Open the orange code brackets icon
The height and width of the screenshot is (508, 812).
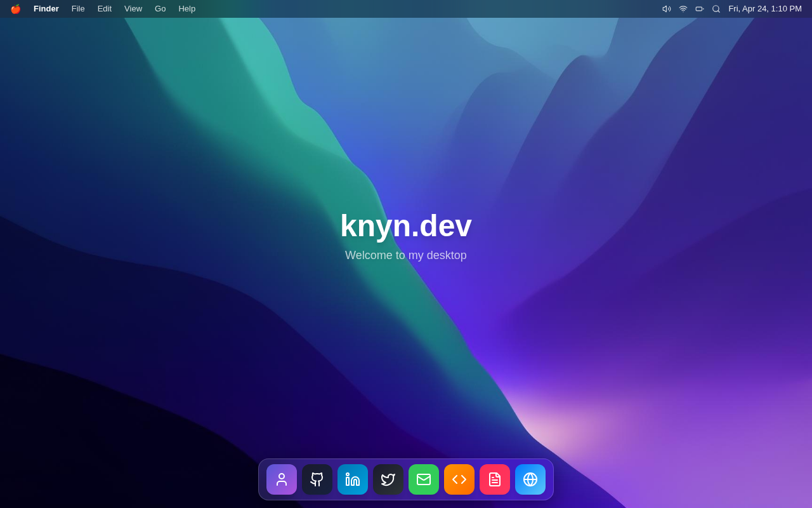click(459, 479)
